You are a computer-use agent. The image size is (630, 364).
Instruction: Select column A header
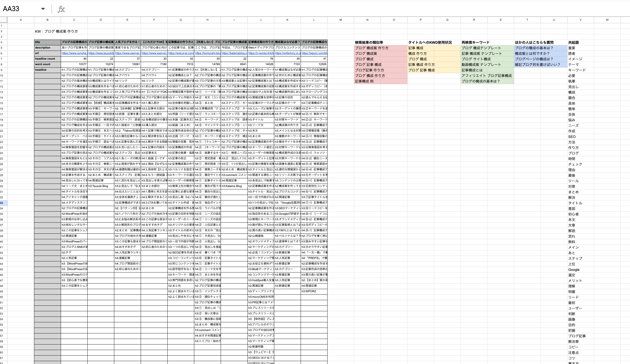[x=21, y=20]
